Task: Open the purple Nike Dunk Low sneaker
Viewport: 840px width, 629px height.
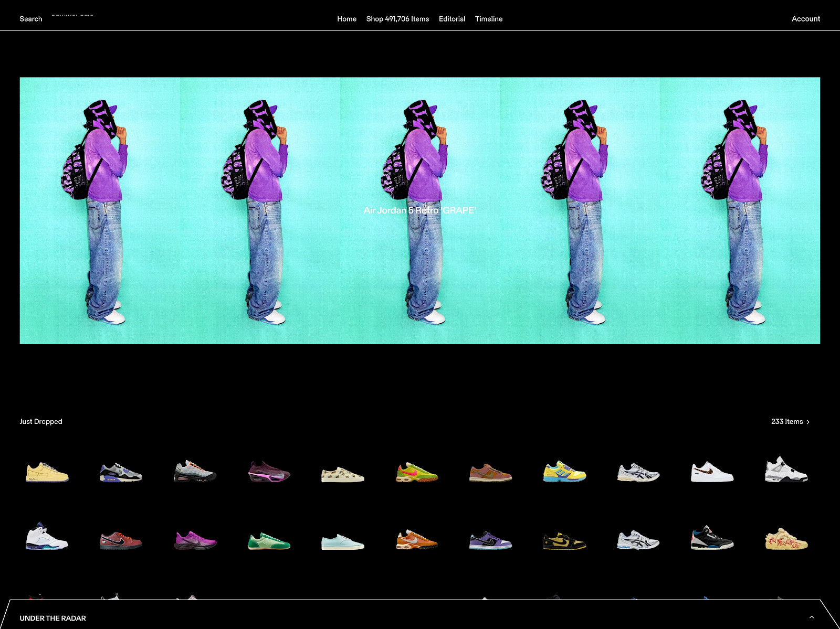Action: click(490, 540)
